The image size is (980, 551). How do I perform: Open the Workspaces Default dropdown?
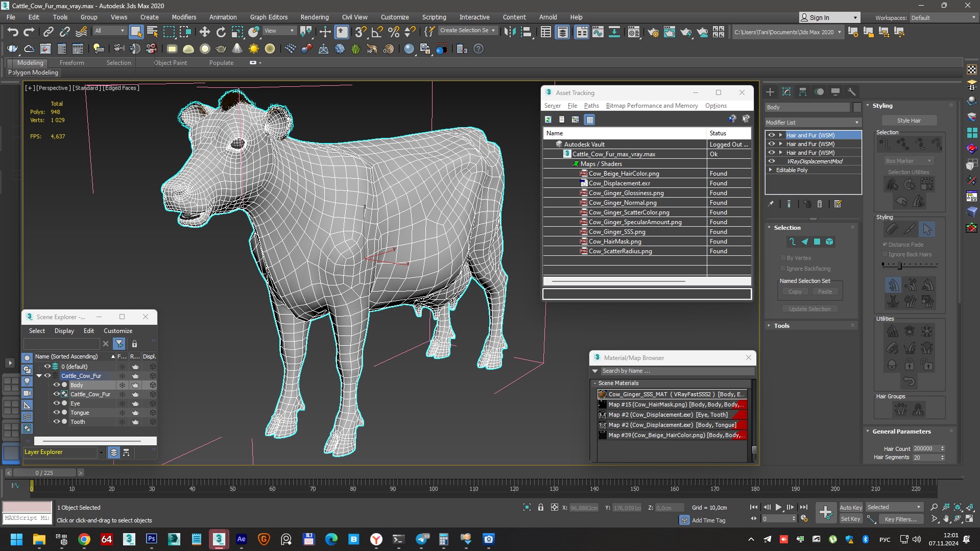(x=943, y=18)
